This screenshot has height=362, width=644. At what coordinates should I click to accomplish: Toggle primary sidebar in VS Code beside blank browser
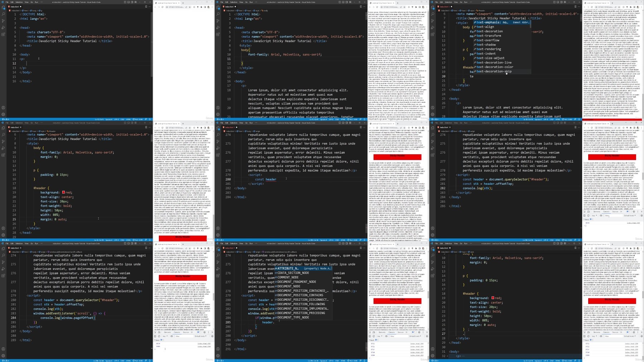[125, 2]
